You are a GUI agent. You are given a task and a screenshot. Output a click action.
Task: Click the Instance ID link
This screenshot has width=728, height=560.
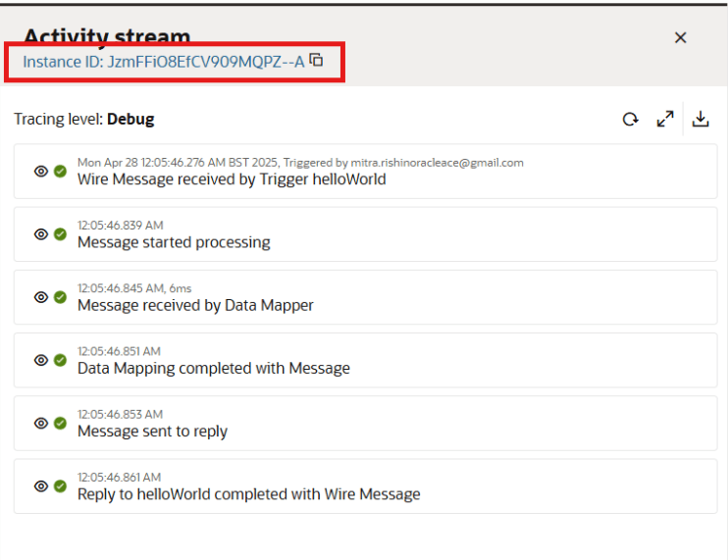[163, 61]
